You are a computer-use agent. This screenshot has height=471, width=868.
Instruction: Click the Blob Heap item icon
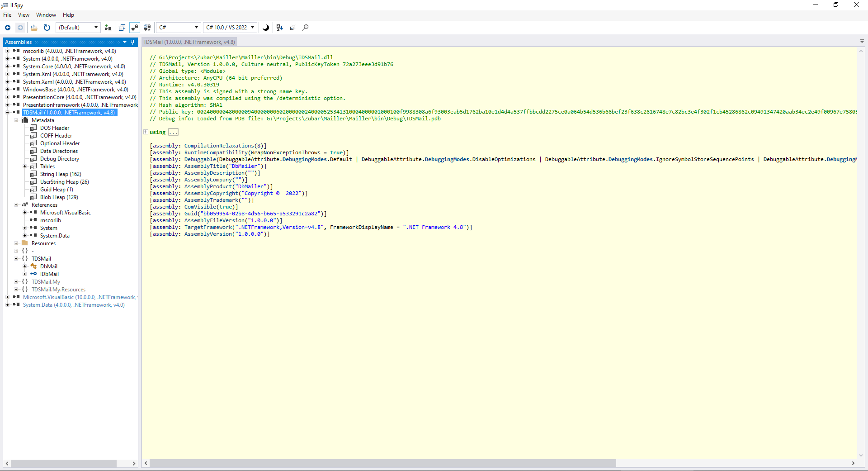[x=33, y=197]
